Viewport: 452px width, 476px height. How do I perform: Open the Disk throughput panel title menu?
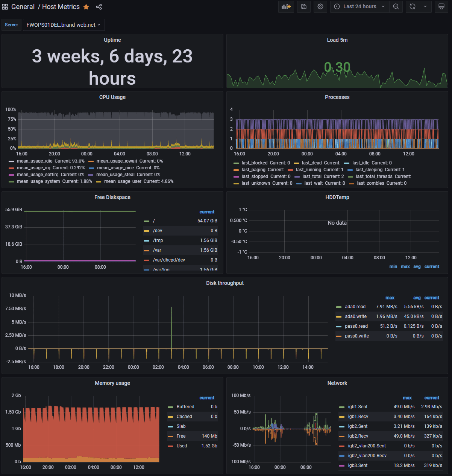click(x=225, y=283)
